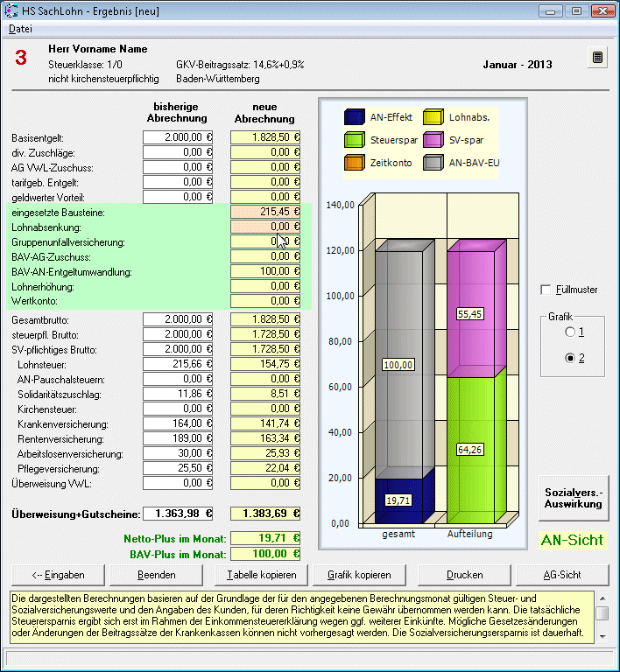Click the BAV-AN-Entgeltumwandlung value field

[265, 271]
